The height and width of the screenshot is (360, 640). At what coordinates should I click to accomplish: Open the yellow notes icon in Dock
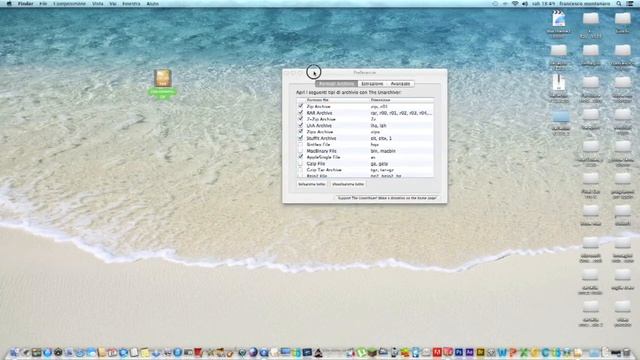pos(145,352)
